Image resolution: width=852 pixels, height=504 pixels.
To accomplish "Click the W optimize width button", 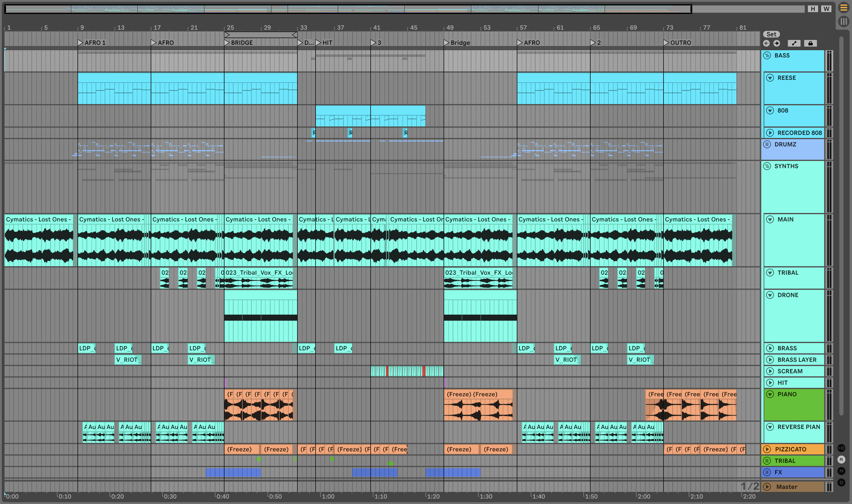I will (827, 9).
